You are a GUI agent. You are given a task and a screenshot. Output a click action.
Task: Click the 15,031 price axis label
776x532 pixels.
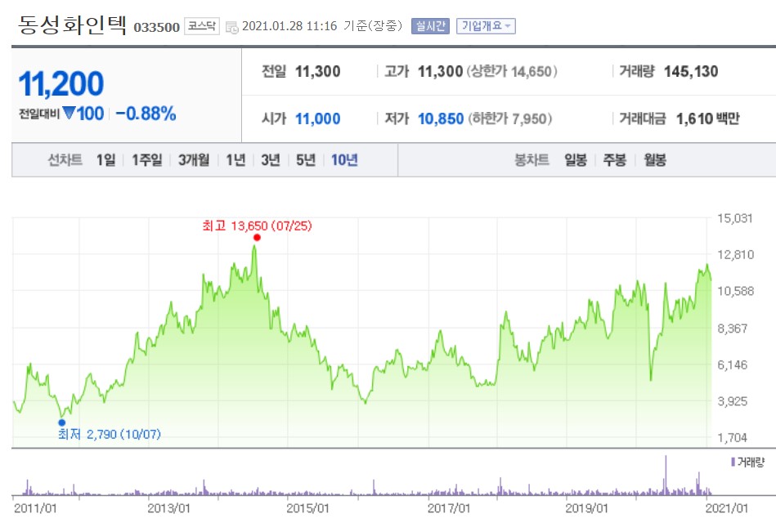(x=735, y=218)
